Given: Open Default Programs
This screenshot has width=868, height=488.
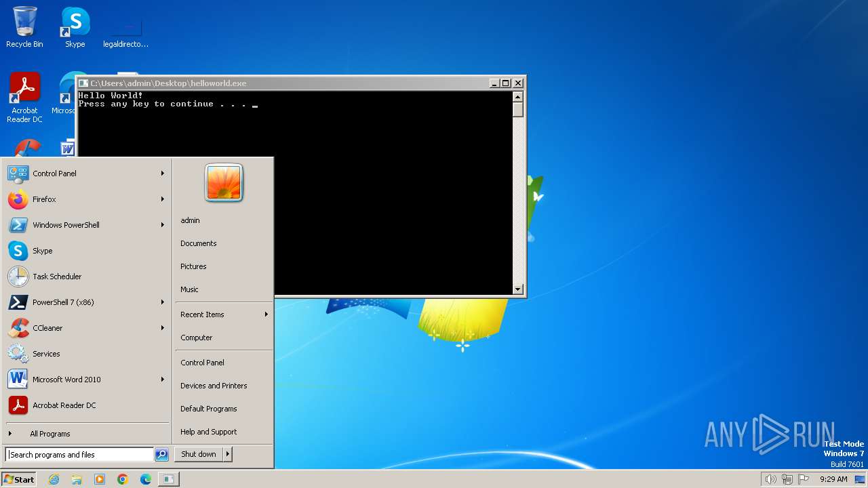Looking at the screenshot, I should [224, 409].
